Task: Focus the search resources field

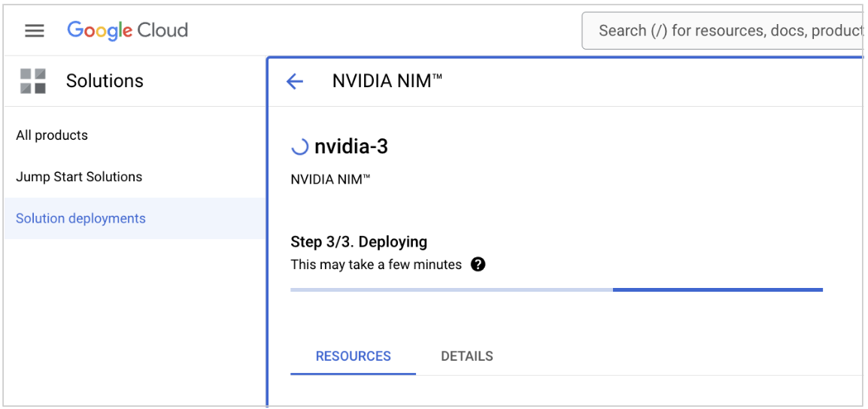Action: coord(722,30)
